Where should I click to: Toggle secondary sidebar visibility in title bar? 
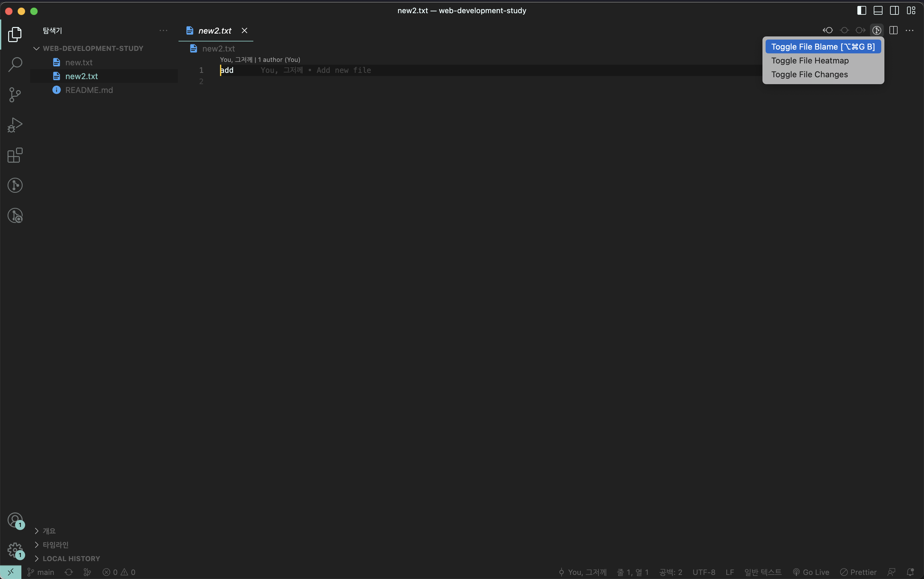pos(894,10)
